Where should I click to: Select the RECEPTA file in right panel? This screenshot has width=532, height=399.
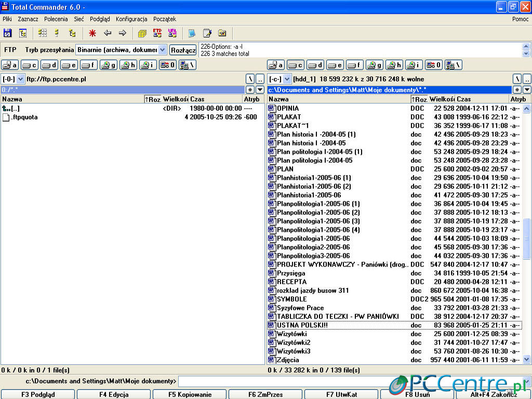point(291,282)
